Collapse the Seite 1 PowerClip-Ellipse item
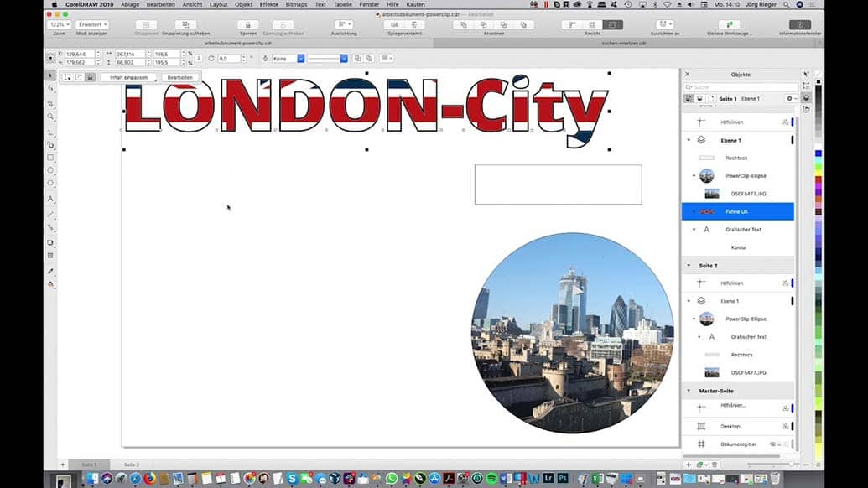The image size is (868, 488). click(x=694, y=176)
